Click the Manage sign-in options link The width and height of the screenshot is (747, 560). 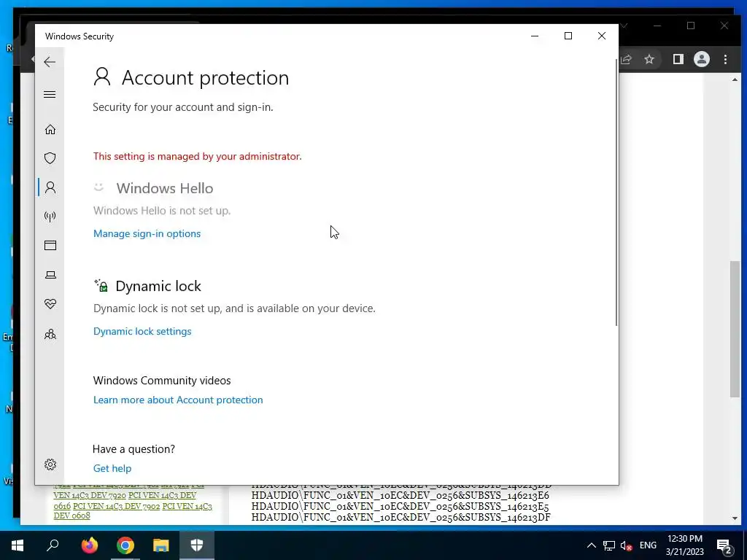[147, 233]
